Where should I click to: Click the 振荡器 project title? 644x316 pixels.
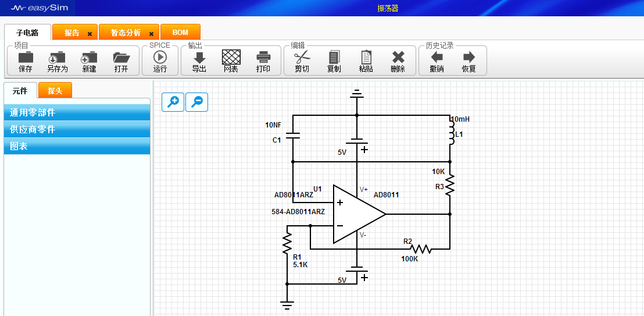pyautogui.click(x=388, y=8)
